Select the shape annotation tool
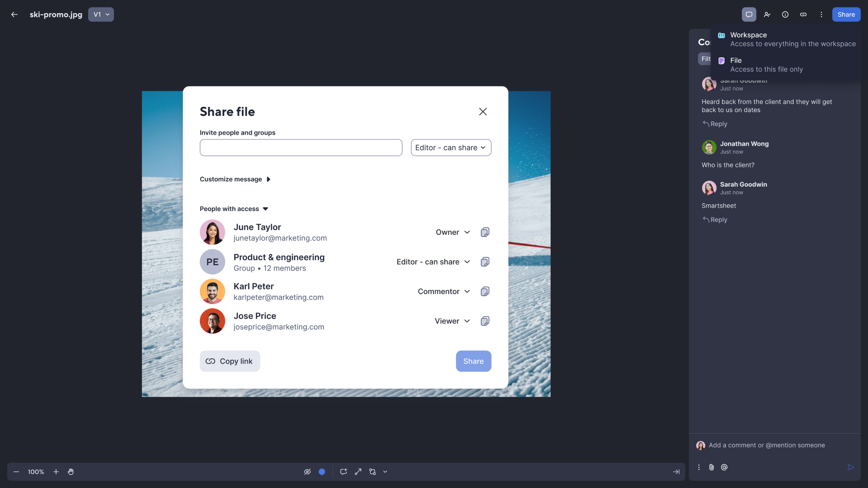This screenshot has height=488, width=868. (372, 472)
